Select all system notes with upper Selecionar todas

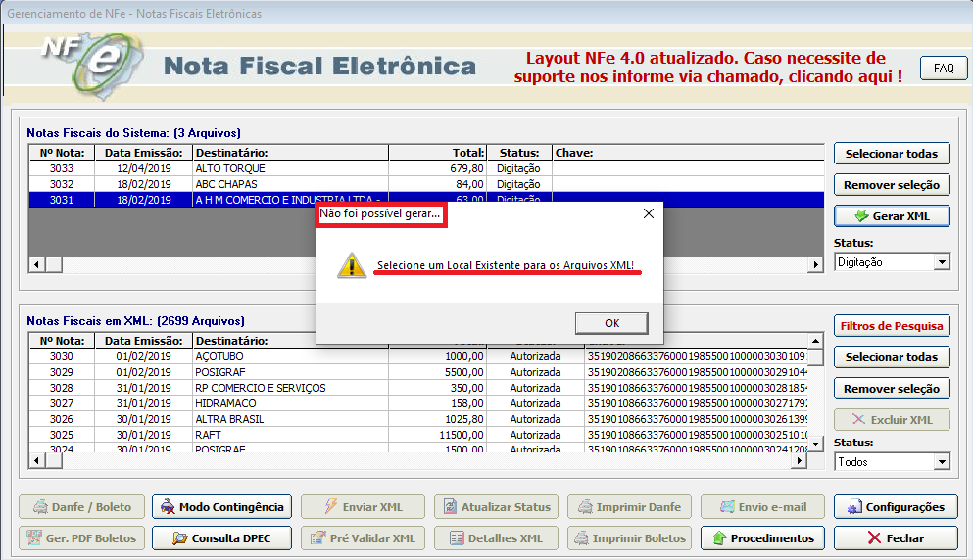tap(891, 154)
